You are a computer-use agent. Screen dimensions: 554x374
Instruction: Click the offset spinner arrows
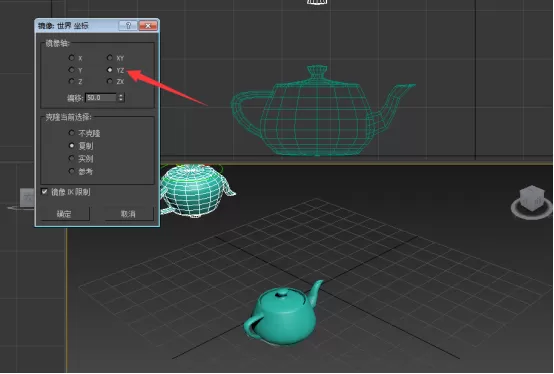(x=121, y=97)
